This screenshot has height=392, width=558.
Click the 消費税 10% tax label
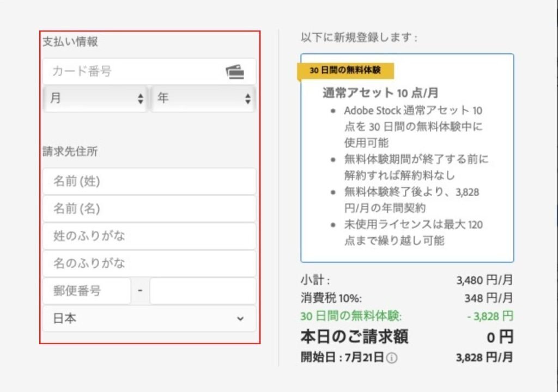click(x=331, y=298)
